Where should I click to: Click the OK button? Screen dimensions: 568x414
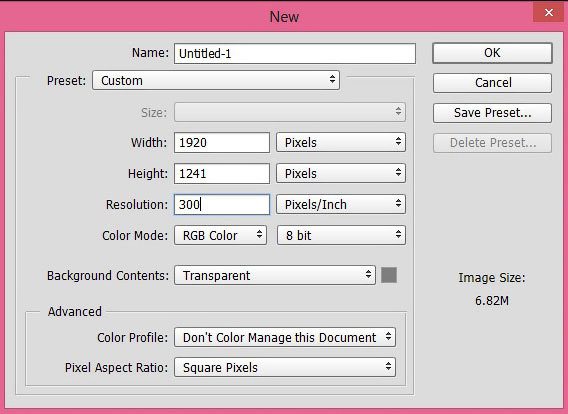[x=492, y=53]
